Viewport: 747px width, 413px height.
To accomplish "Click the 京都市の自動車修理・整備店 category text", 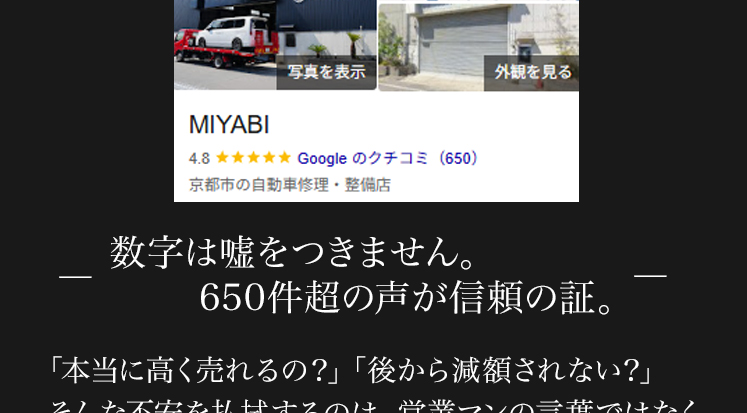I will click(290, 185).
